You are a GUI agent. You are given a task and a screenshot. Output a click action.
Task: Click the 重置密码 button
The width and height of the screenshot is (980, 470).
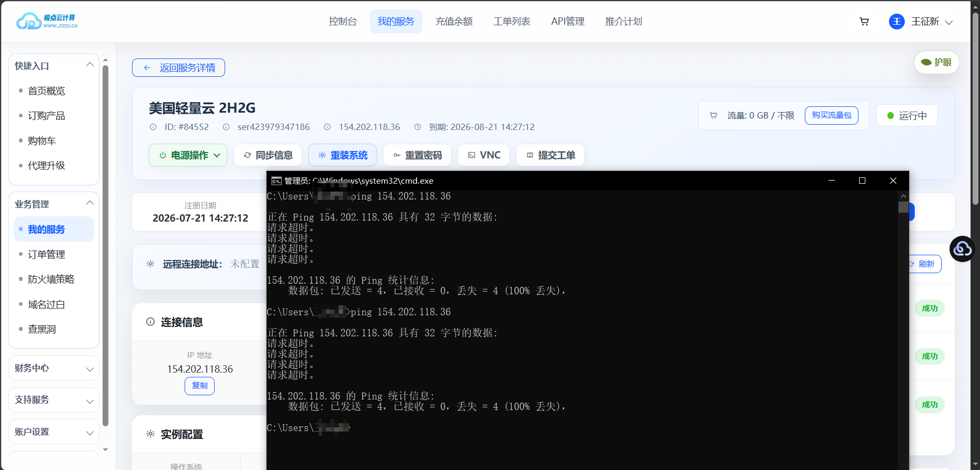coord(417,155)
